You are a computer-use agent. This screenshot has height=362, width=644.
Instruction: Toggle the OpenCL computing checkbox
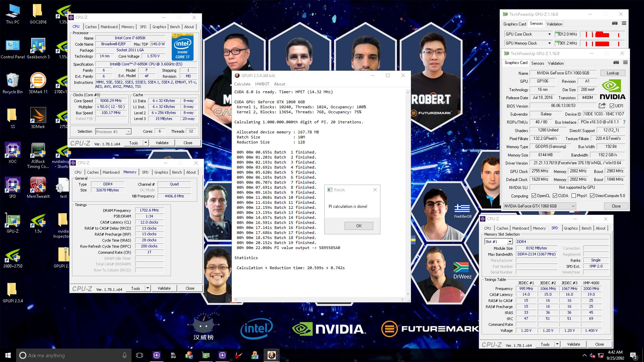click(534, 196)
